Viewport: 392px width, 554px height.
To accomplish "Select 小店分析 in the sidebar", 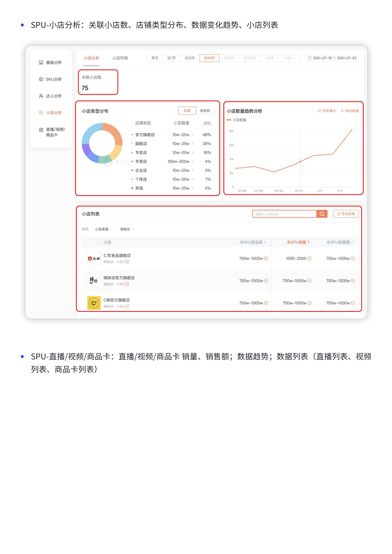I will click(50, 113).
